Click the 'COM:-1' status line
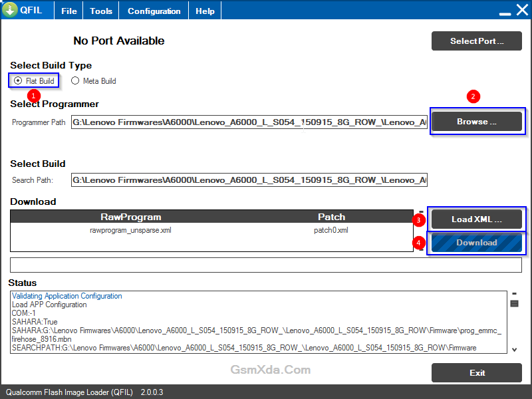532x399 pixels. point(23,313)
